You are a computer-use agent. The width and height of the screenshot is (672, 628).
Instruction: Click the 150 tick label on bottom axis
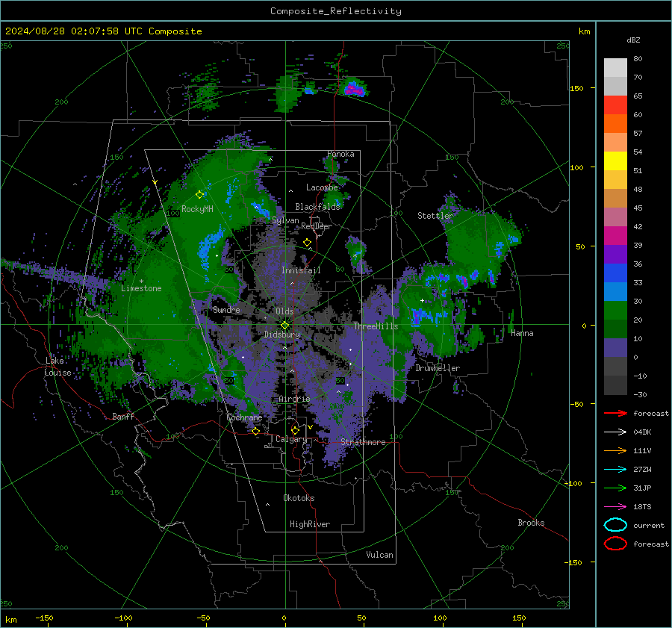[519, 618]
